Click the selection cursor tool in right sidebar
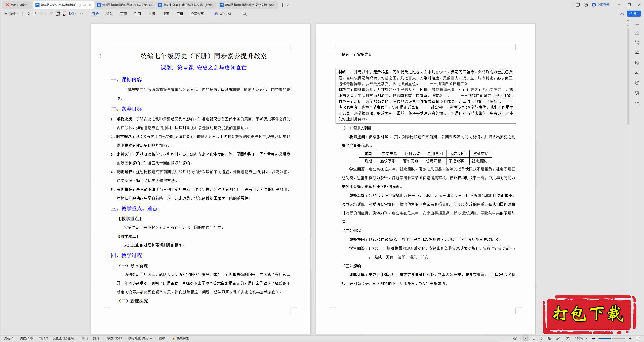The image size is (644, 342). pyautogui.click(x=637, y=42)
